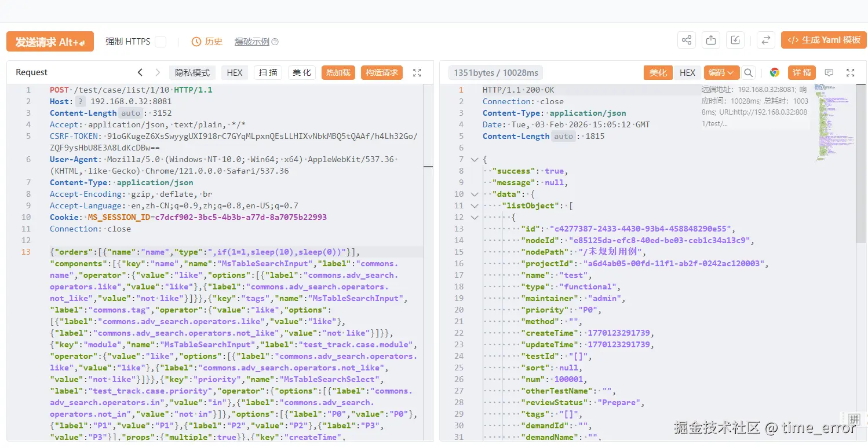Collapse JSON fold arrow at line 7
868x448 pixels.
click(x=475, y=159)
